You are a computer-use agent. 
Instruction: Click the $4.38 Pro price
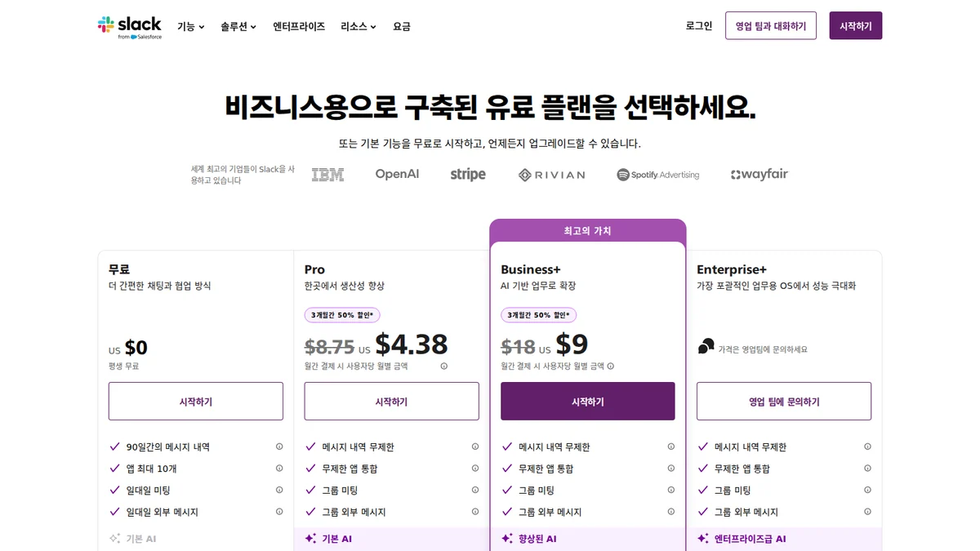click(x=412, y=344)
